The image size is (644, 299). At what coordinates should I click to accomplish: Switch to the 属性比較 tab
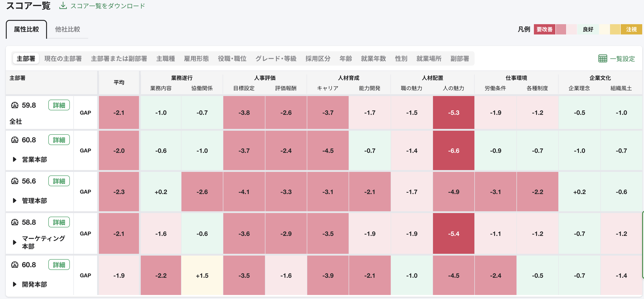[26, 29]
